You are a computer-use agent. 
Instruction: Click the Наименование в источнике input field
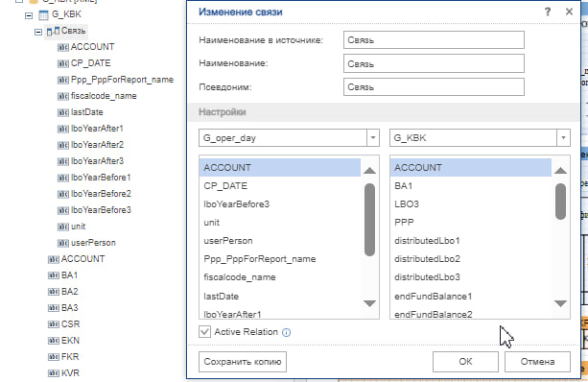click(x=434, y=39)
